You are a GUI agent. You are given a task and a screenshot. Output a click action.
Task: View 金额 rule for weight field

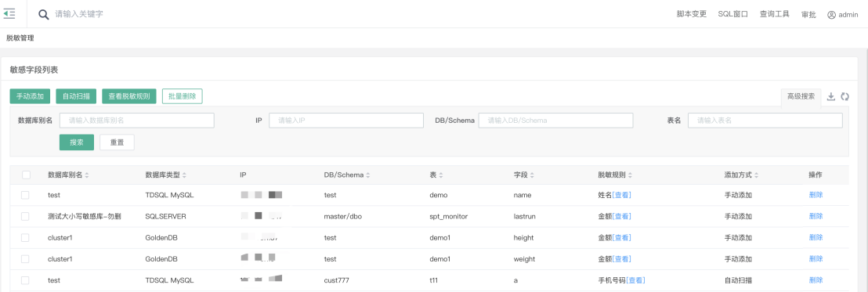622,259
